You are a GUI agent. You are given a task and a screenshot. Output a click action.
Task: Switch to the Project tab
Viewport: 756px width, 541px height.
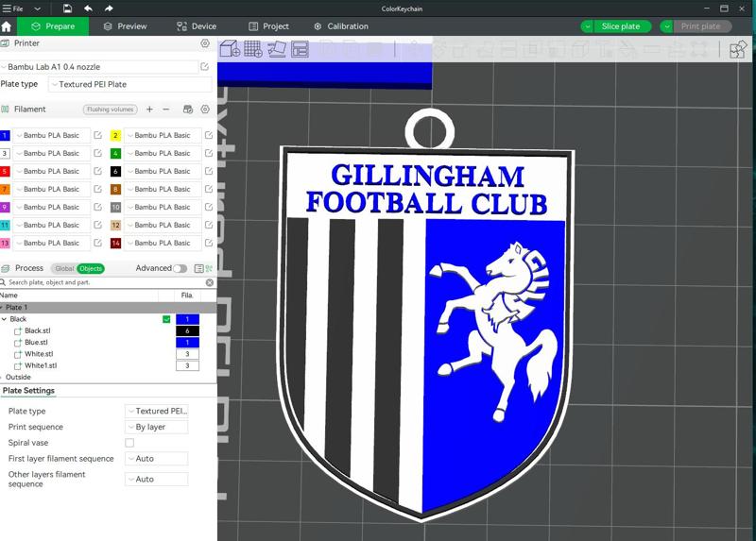point(268,26)
